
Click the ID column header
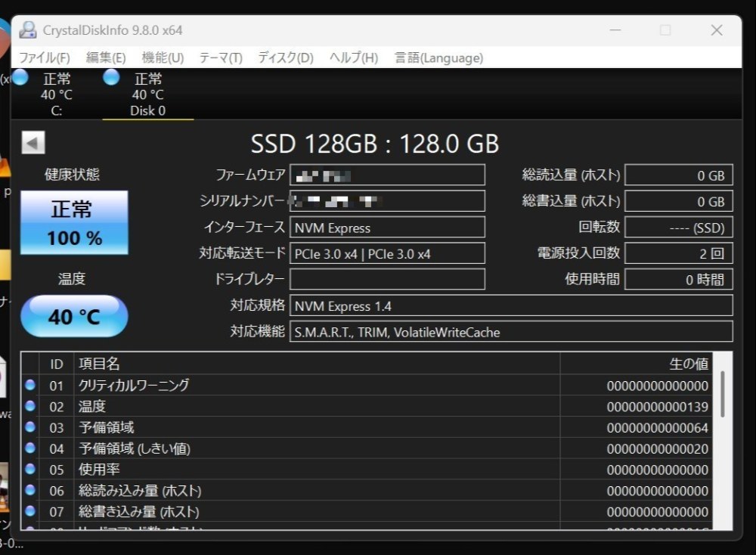pos(57,364)
